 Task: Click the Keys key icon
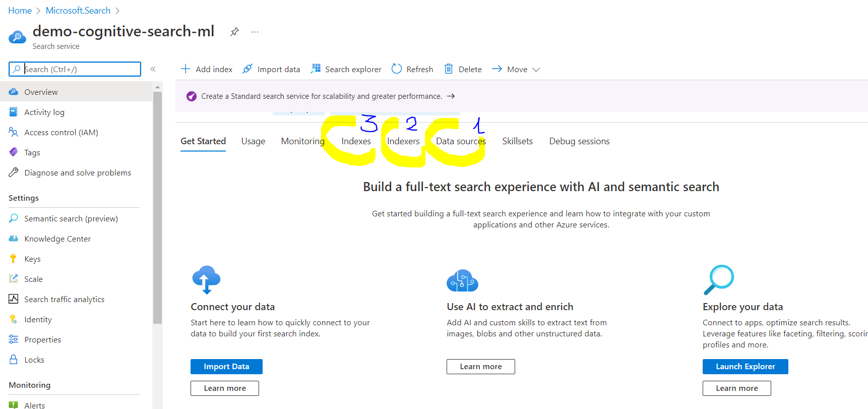(14, 259)
